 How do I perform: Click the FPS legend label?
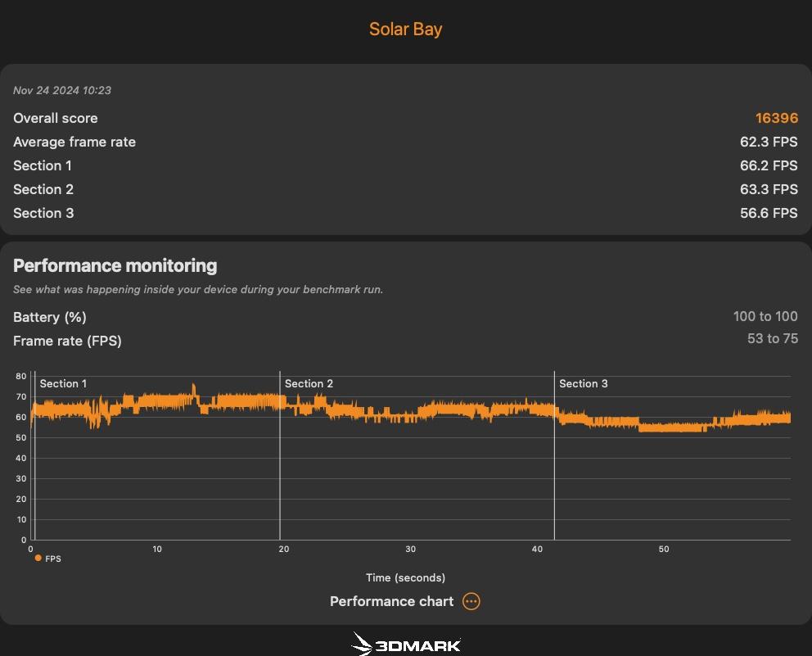[x=53, y=559]
